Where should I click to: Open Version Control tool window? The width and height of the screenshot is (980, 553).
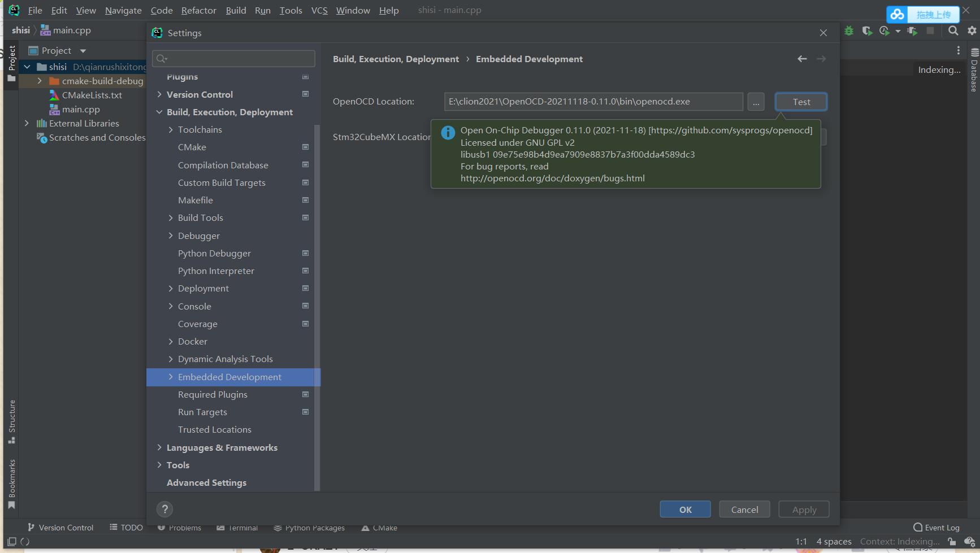[x=60, y=528]
